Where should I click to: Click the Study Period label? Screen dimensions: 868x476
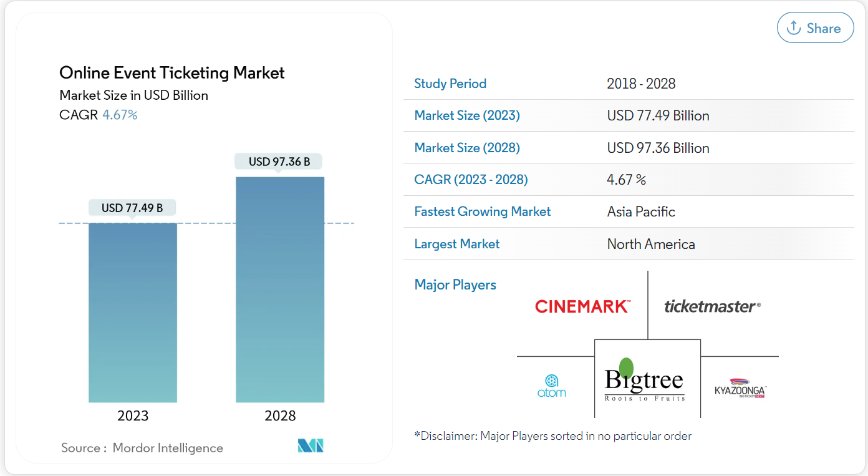click(450, 83)
